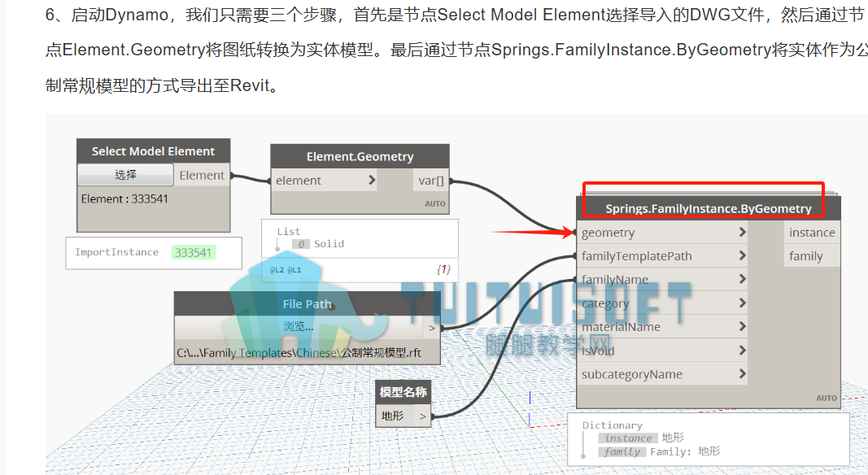Expand the familyTemplatePath input chevron
This screenshot has height=475, width=868.
(741, 255)
